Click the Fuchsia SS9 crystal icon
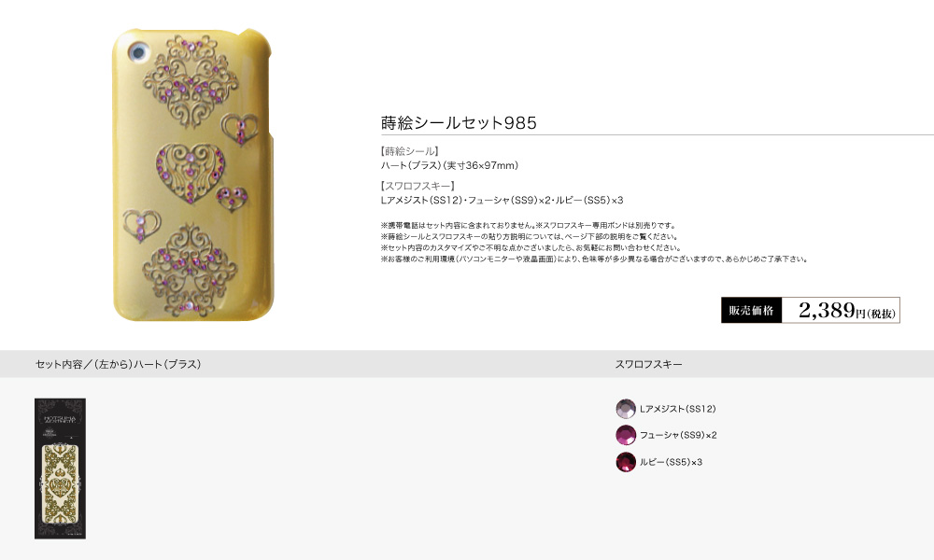The width and height of the screenshot is (934, 560). tap(626, 435)
